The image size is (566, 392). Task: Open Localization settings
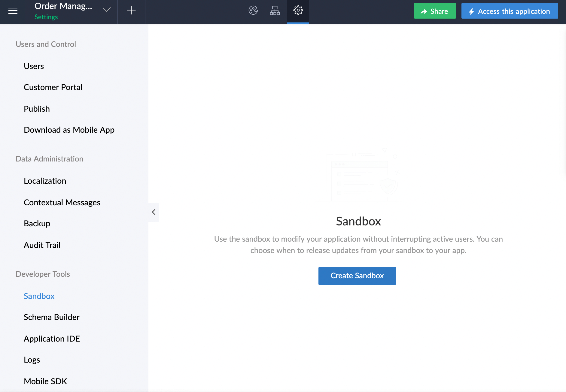click(45, 181)
